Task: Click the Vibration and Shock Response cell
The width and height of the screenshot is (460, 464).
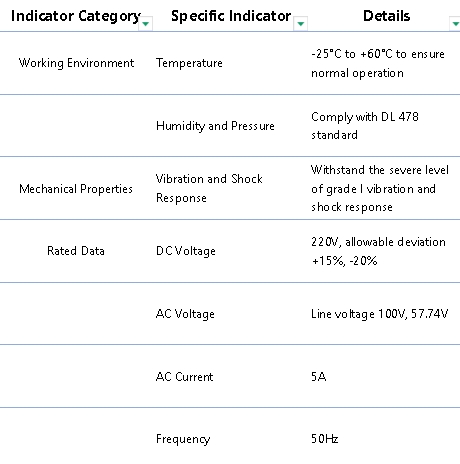Action: point(231,188)
